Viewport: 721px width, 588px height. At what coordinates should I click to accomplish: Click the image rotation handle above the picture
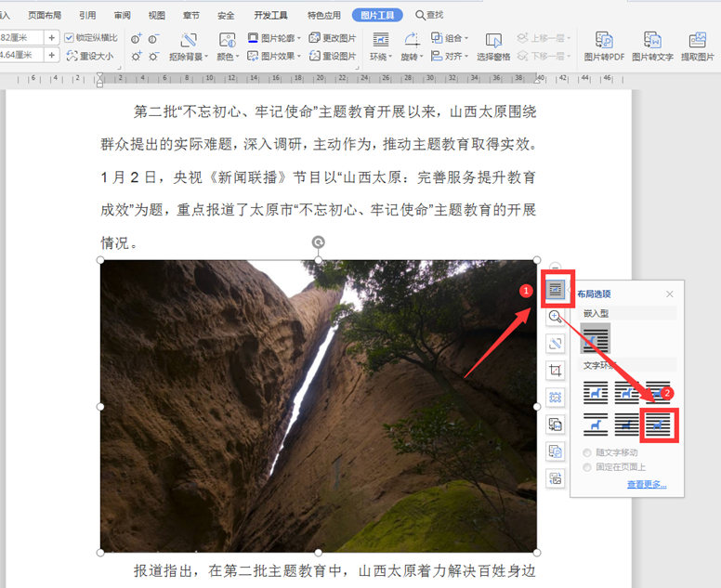pyautogui.click(x=318, y=242)
